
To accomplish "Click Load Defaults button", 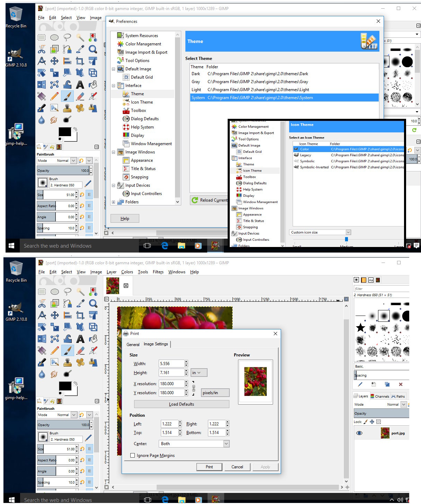I will [182, 404].
